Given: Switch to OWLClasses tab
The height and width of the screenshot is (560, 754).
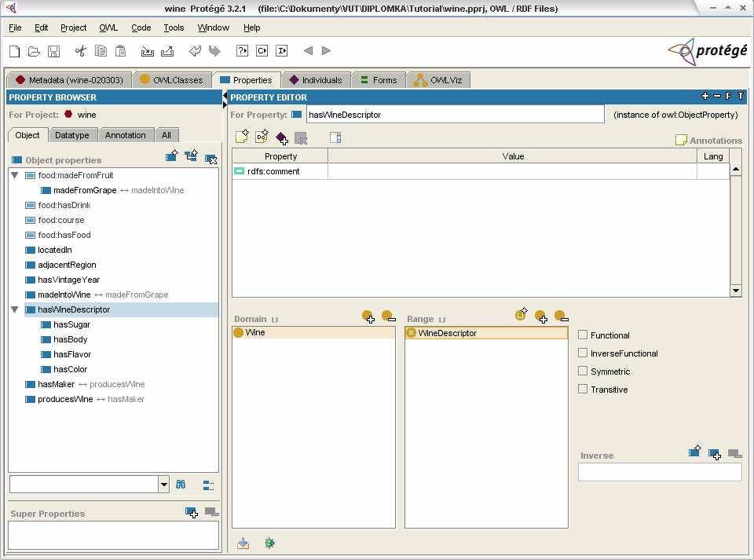Looking at the screenshot, I should [172, 80].
